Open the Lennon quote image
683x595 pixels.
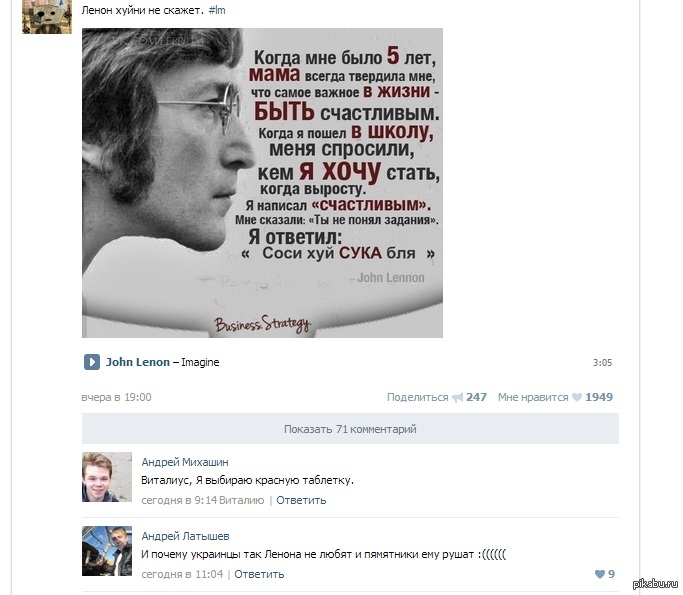pos(262,183)
